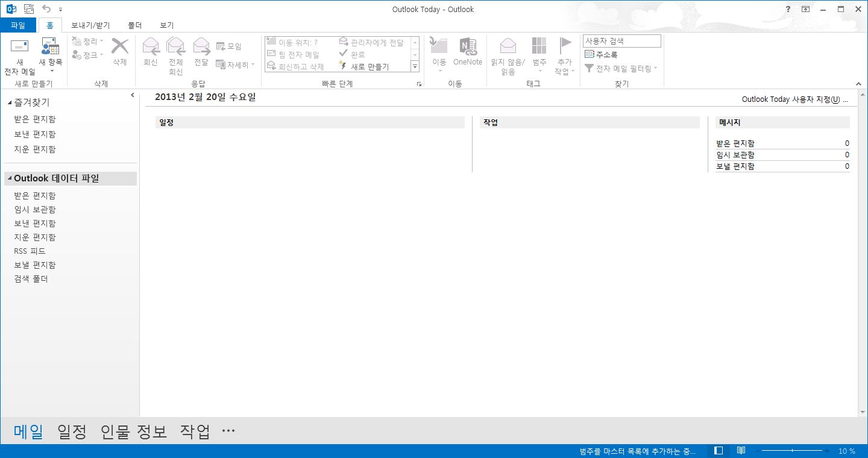Click the 읽지 않음/읽음 envelope icon
The width and height of the screenshot is (868, 458).
[x=508, y=46]
